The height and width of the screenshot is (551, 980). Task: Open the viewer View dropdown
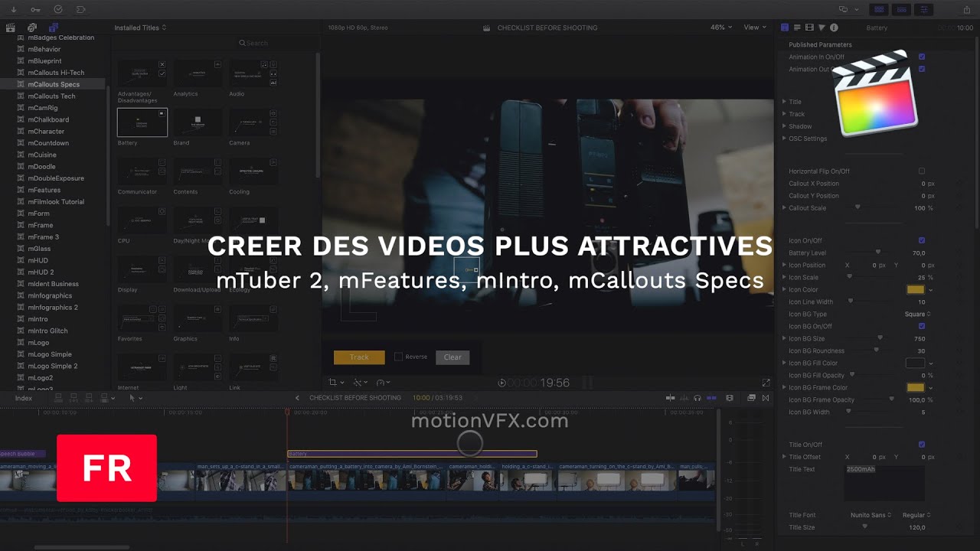755,28
